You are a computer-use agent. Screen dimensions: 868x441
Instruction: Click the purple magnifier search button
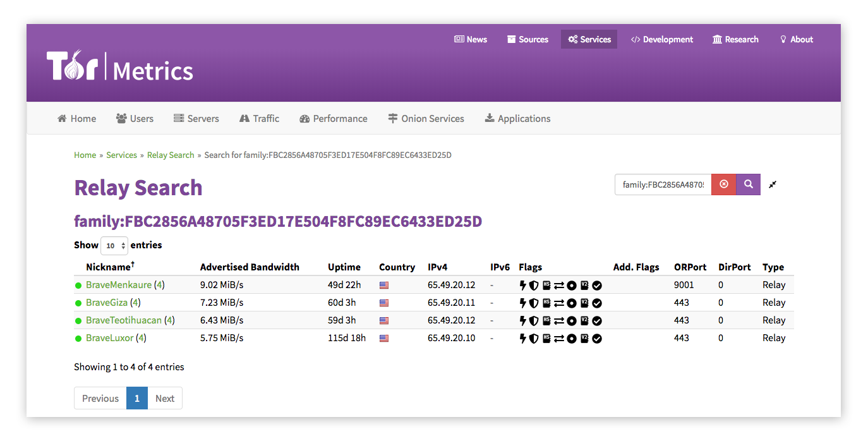click(749, 184)
